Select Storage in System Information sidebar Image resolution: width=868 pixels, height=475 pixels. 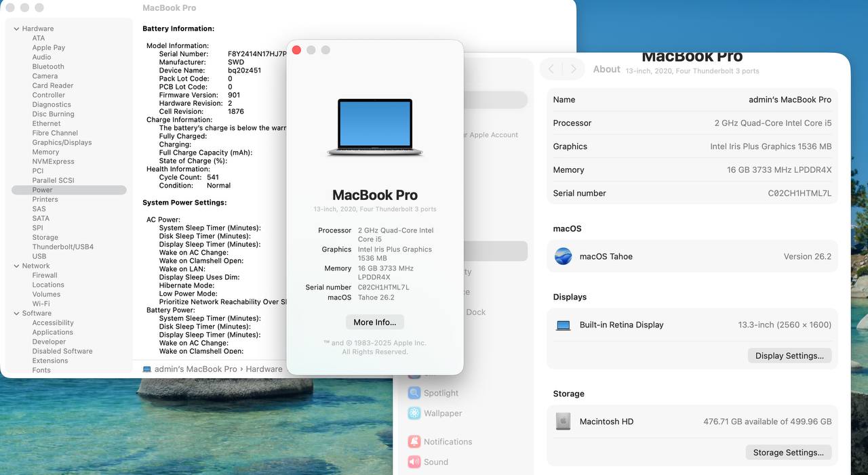(45, 237)
